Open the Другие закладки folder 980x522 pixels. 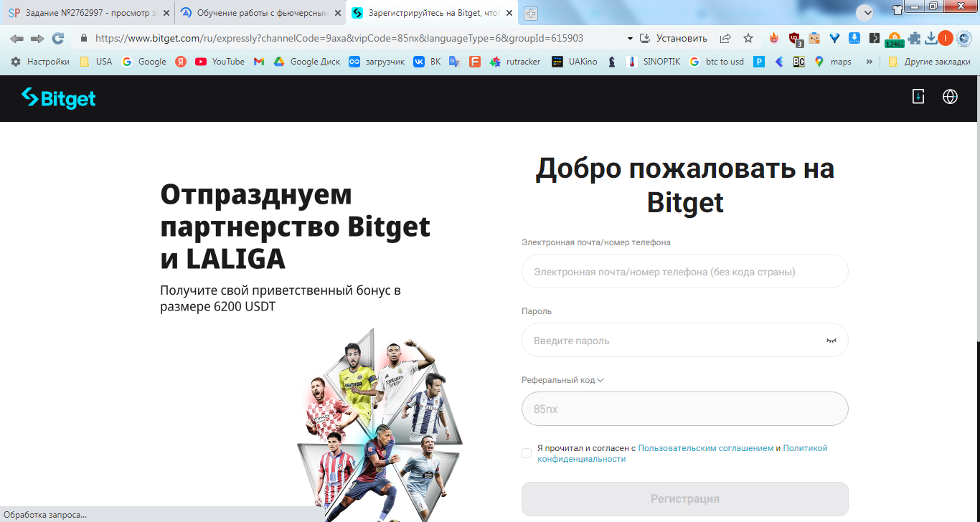(x=929, y=62)
